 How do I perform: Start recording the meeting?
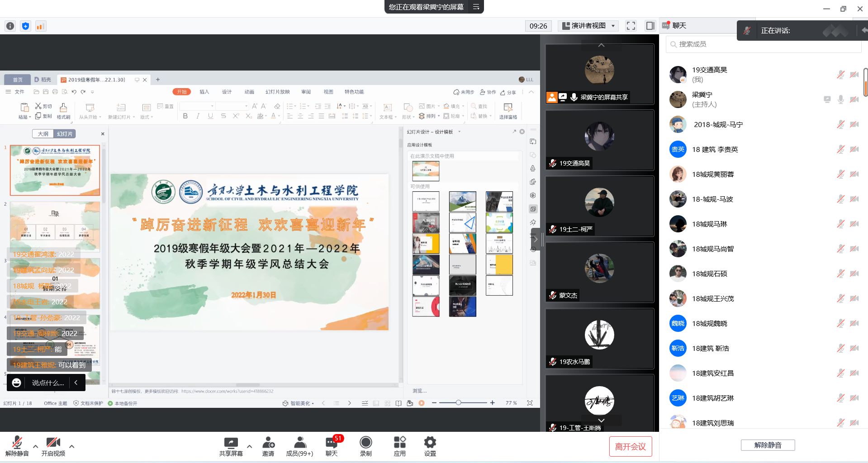click(365, 443)
